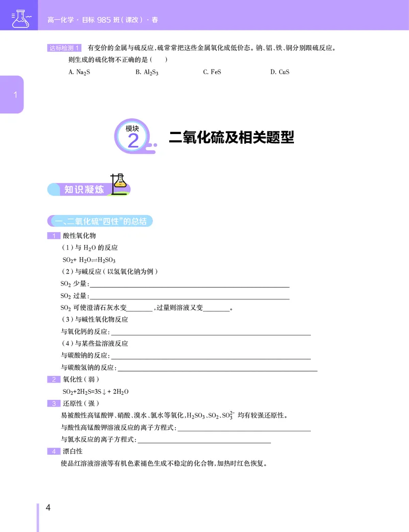Viewport: 409px width, 532px height.
Task: Select the 达标检测 1 label
Action: click(x=64, y=48)
